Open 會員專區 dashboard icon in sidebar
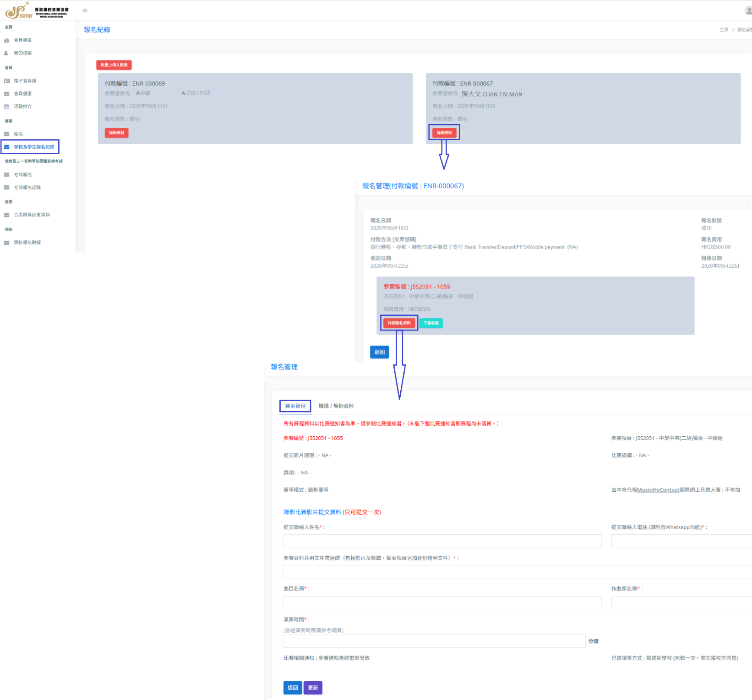Screen dimensions: 752x700 [x=6, y=40]
